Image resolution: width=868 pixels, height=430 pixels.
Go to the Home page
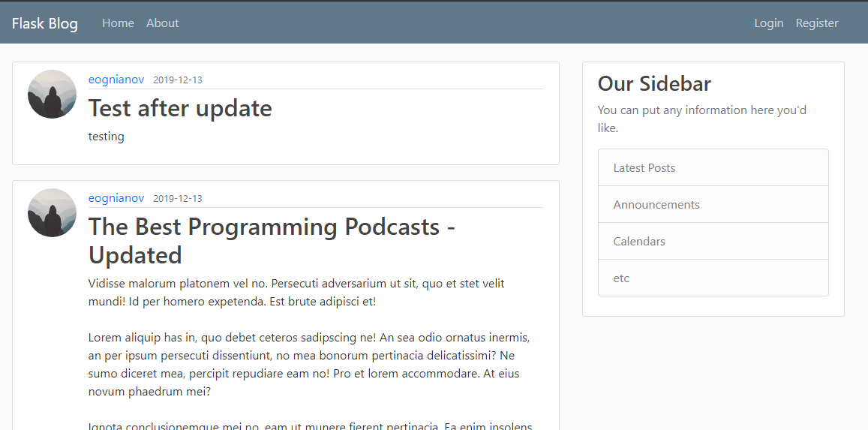[x=118, y=23]
